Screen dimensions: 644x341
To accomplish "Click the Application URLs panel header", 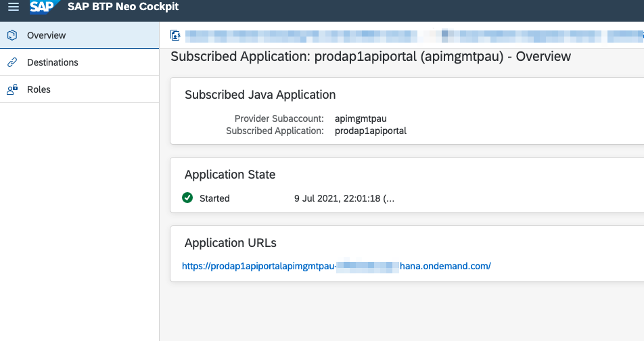I will click(231, 243).
